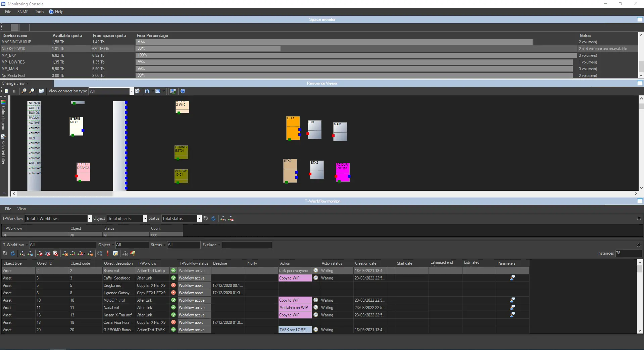Click the Exclude filter input field

point(247,245)
